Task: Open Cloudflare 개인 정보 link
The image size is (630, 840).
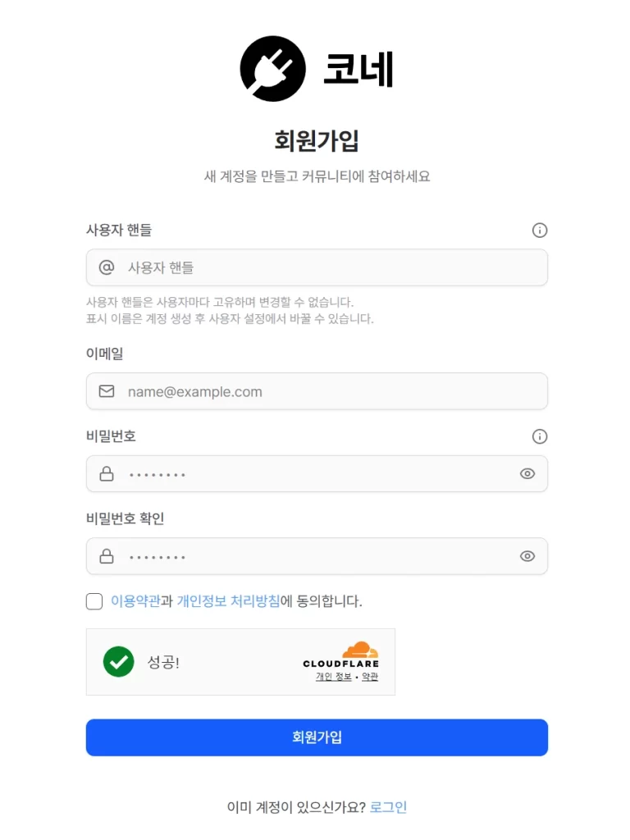Action: coord(334,677)
